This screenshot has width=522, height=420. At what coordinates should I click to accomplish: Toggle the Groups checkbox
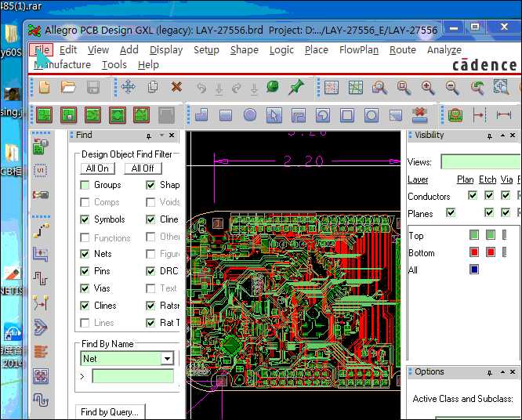85,185
